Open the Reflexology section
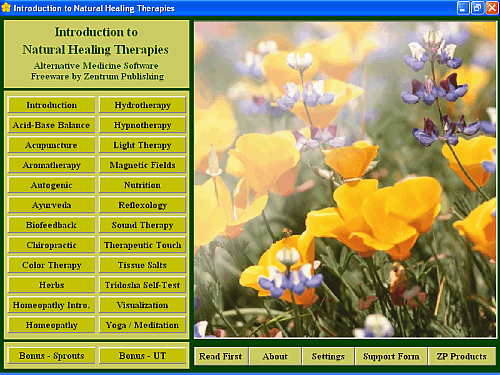Screen dimensions: 500x375 143,205
